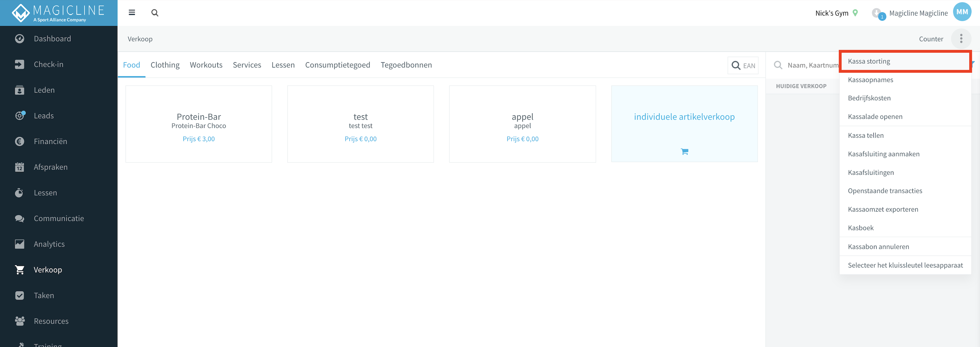Screen dimensions: 980x347
Task: Open the download notifications icon
Action: click(x=878, y=13)
